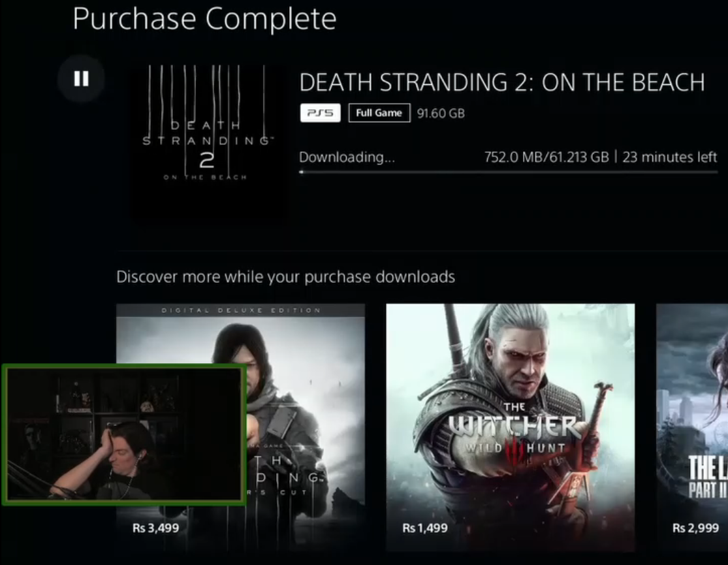
Task: Open The Last of Us Part II tile
Action: (x=692, y=427)
